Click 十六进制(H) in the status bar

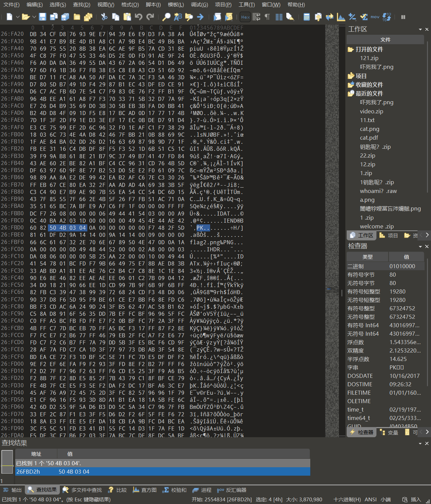click(x=347, y=499)
